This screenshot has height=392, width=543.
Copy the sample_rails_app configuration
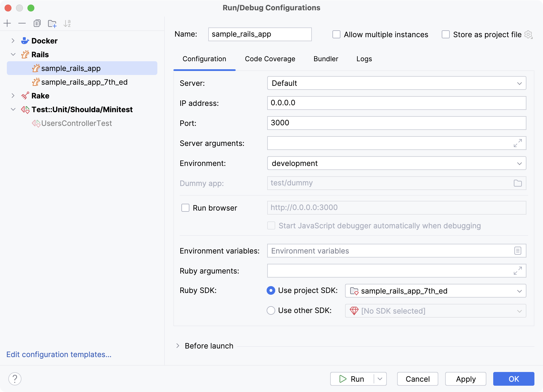pyautogui.click(x=37, y=23)
